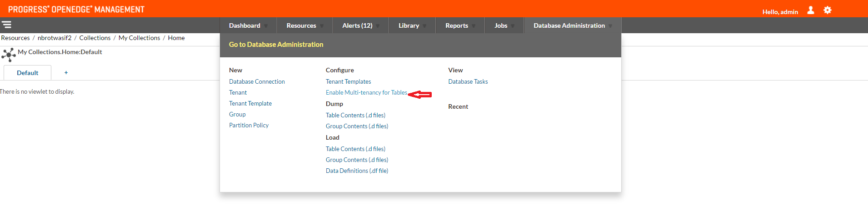
Task: Click Resources in the breadcrumb
Action: pos(15,38)
